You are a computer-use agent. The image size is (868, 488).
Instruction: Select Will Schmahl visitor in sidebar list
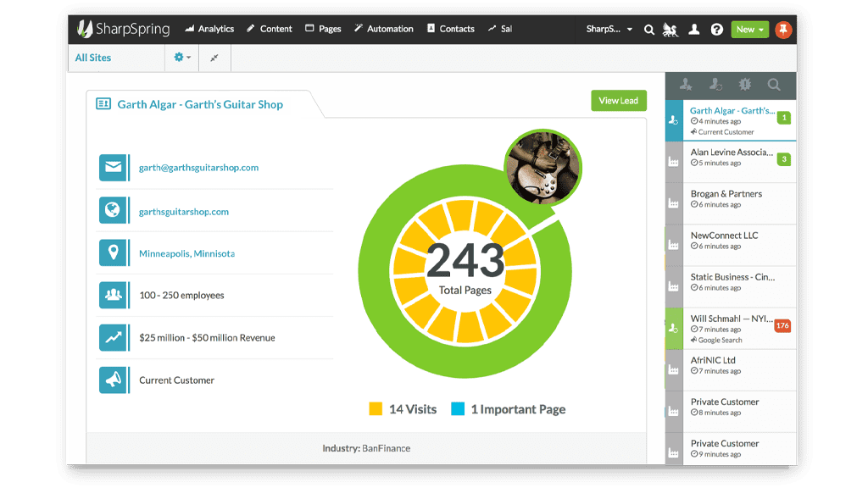point(731,329)
